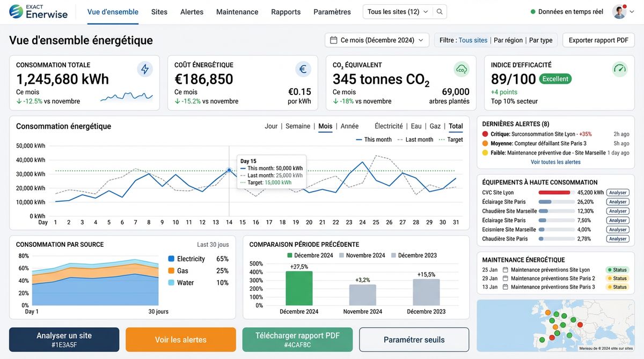
Task: Click the sites map thumbnail
Action: pyautogui.click(x=555, y=325)
